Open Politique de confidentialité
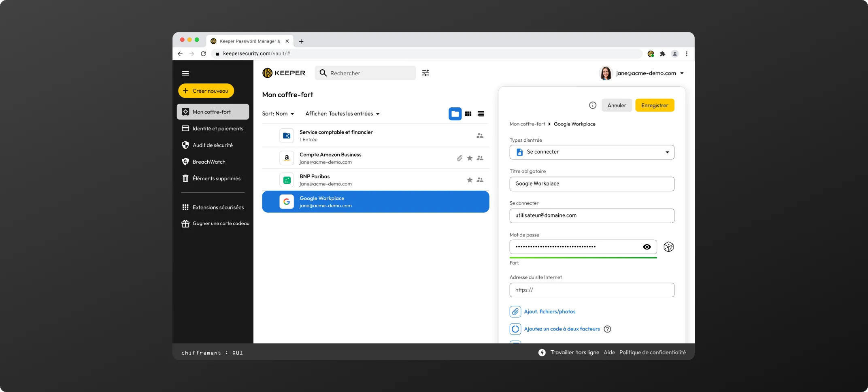This screenshot has width=868, height=392. (x=653, y=352)
